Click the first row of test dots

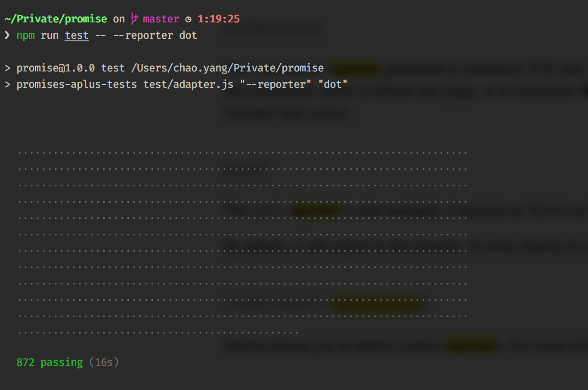pyautogui.click(x=242, y=153)
